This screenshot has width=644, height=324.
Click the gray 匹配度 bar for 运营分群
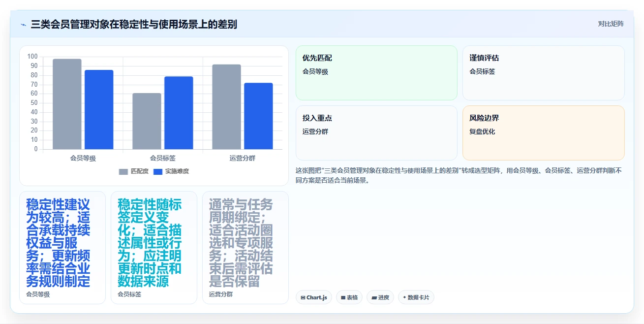coord(226,107)
